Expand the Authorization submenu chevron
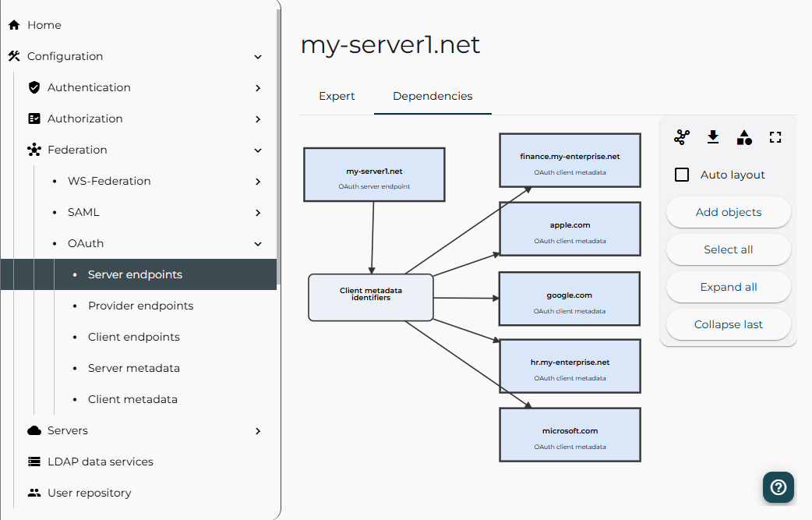The width and height of the screenshot is (812, 520). coord(258,119)
